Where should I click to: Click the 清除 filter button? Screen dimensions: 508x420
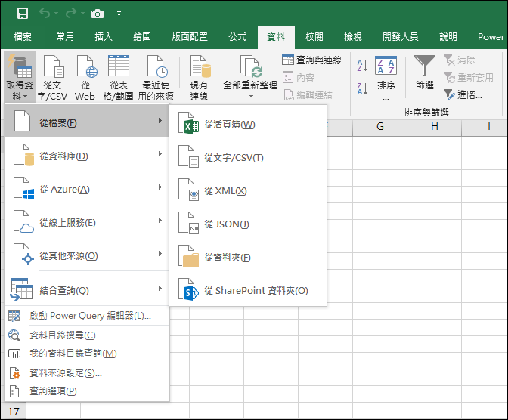coord(459,60)
